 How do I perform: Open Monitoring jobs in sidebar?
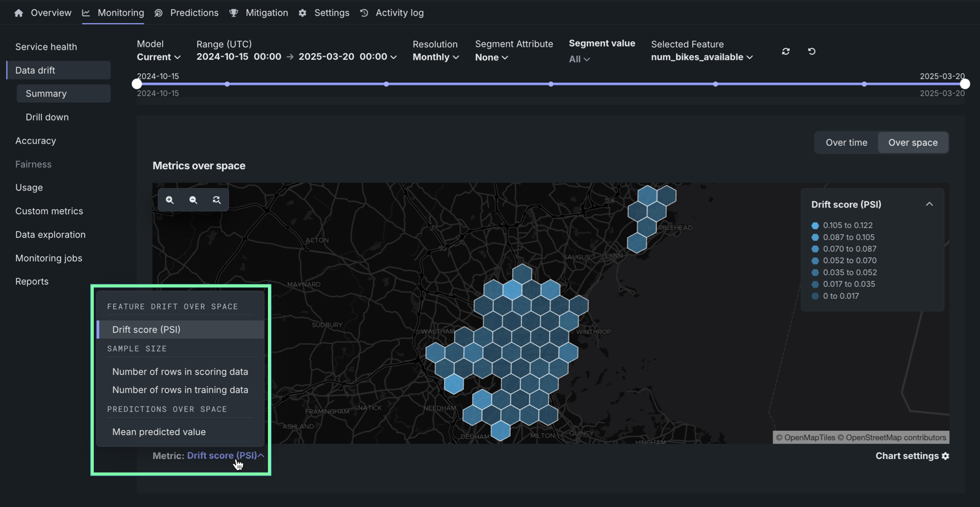[48, 258]
